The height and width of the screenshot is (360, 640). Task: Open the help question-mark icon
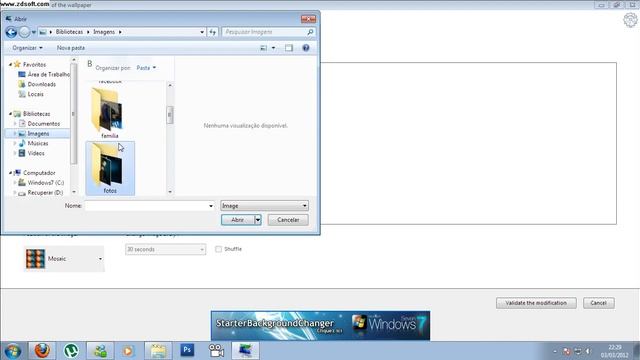pos(306,48)
